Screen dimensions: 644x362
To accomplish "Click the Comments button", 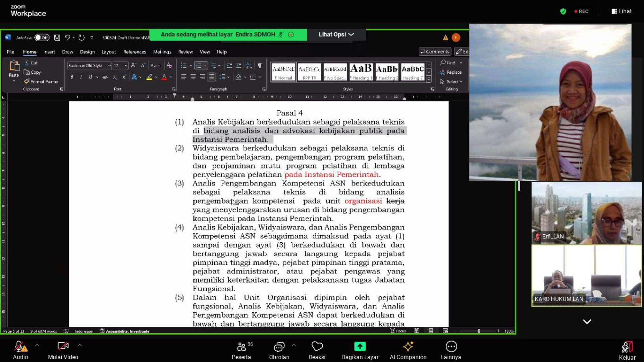I will click(435, 51).
